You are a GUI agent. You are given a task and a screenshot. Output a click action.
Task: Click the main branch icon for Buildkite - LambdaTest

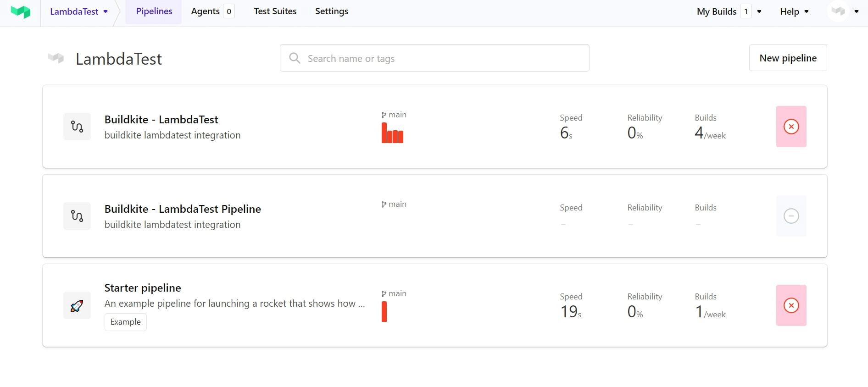[x=384, y=115]
